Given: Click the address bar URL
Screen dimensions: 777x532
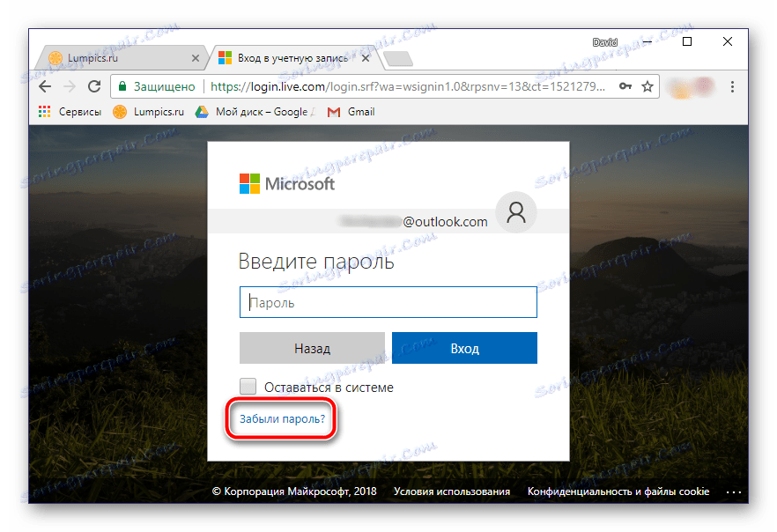Looking at the screenshot, I should coord(407,86).
